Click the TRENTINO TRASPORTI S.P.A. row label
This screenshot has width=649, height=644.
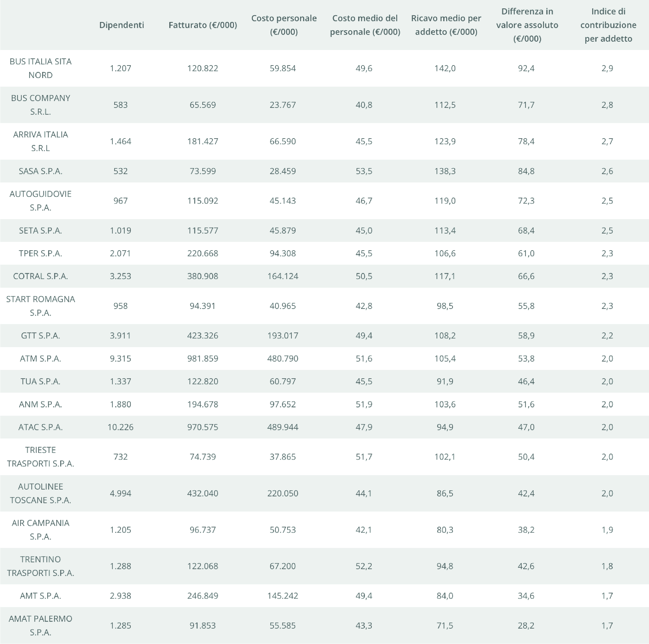[x=40, y=566]
